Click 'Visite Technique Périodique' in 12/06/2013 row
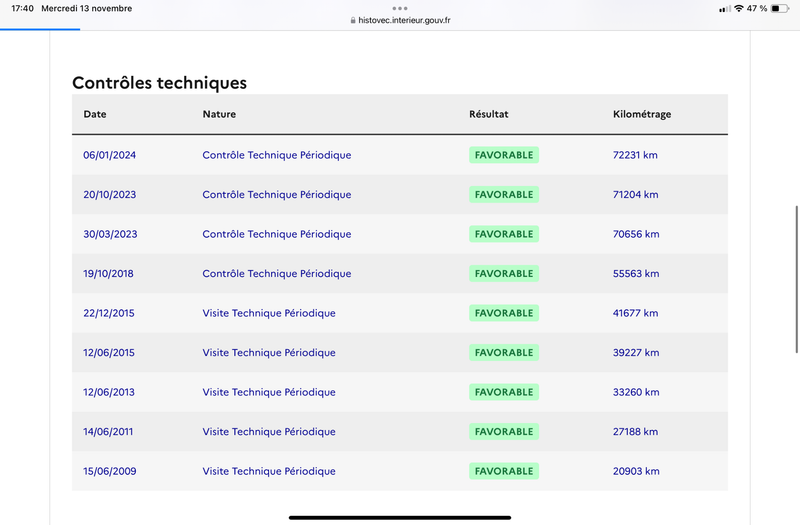 (x=269, y=392)
